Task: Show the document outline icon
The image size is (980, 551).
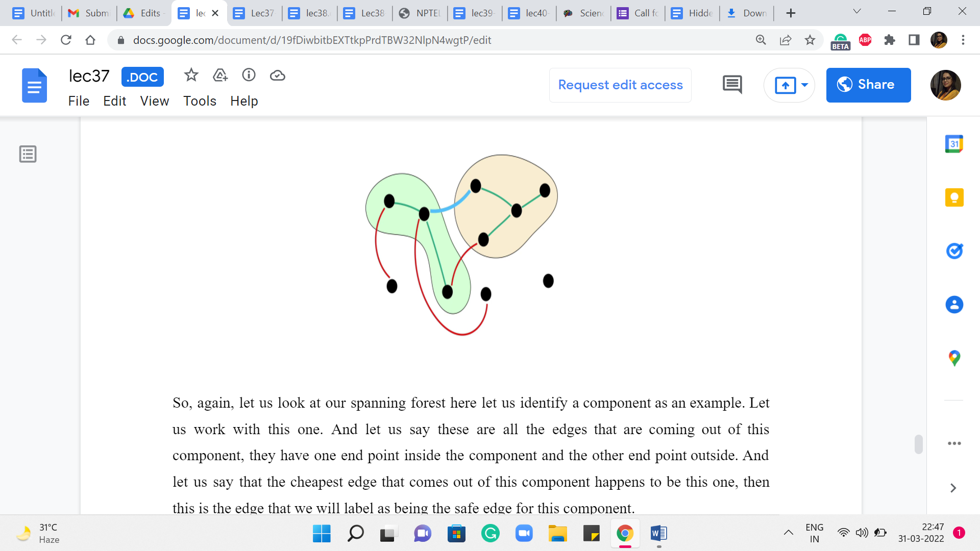Action: [28, 154]
